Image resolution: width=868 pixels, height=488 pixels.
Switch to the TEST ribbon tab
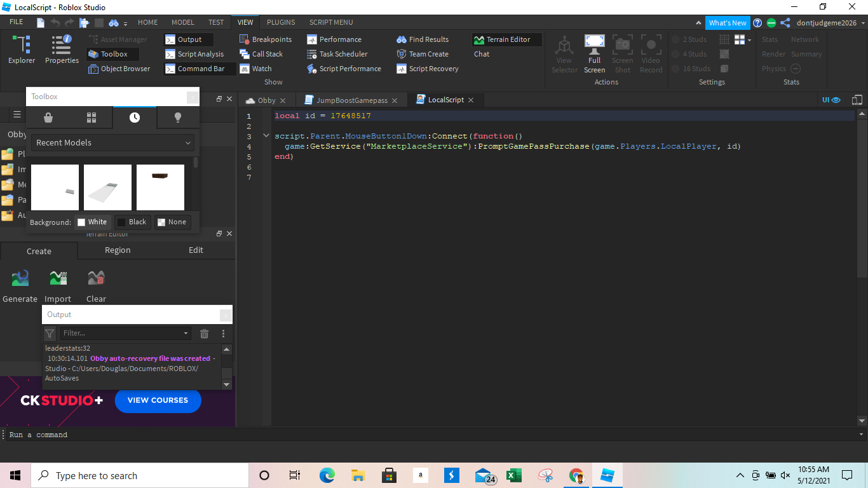[216, 22]
